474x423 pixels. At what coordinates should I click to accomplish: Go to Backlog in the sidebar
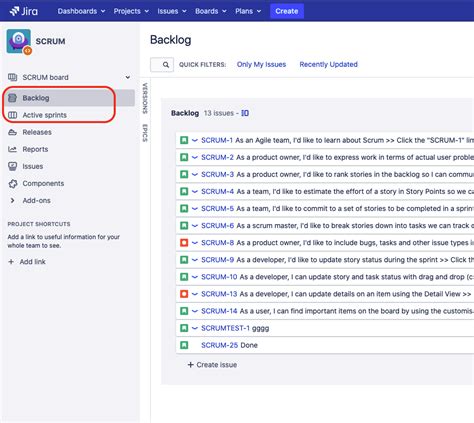tap(70, 98)
